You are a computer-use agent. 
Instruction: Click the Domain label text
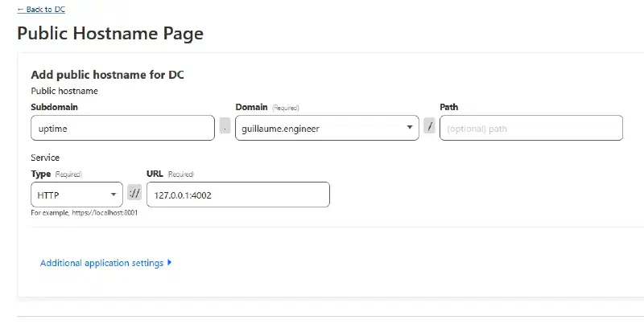point(251,107)
